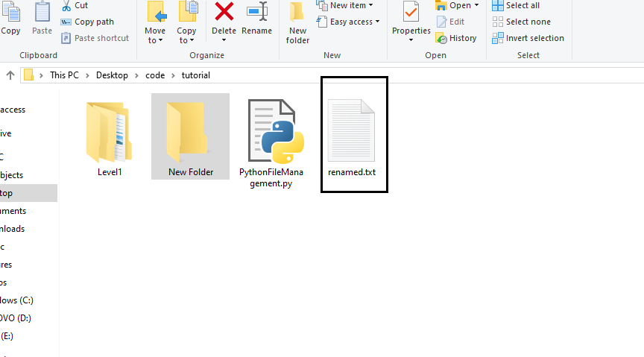
Task: Click the Cut ribbon command
Action: point(80,6)
